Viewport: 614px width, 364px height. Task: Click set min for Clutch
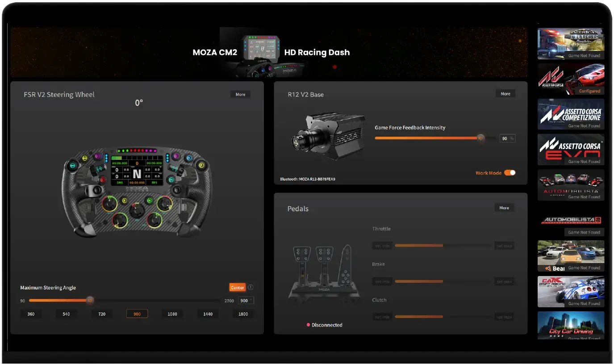click(x=382, y=317)
